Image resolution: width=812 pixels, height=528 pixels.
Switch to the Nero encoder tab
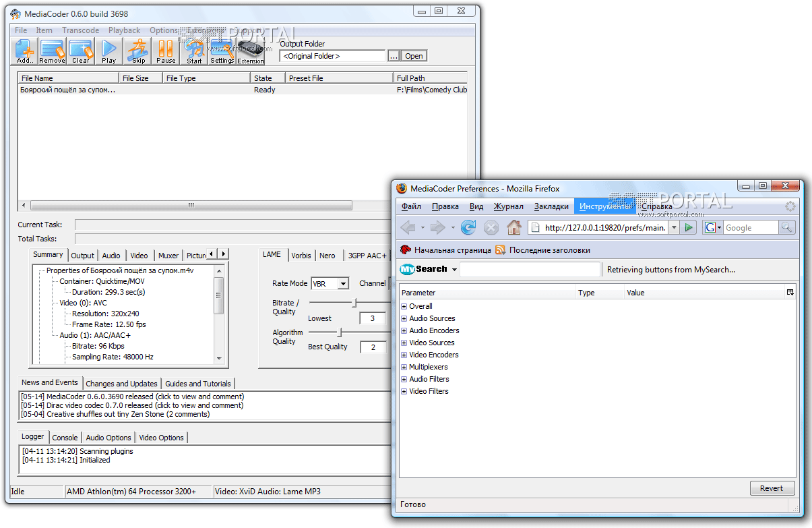(327, 256)
